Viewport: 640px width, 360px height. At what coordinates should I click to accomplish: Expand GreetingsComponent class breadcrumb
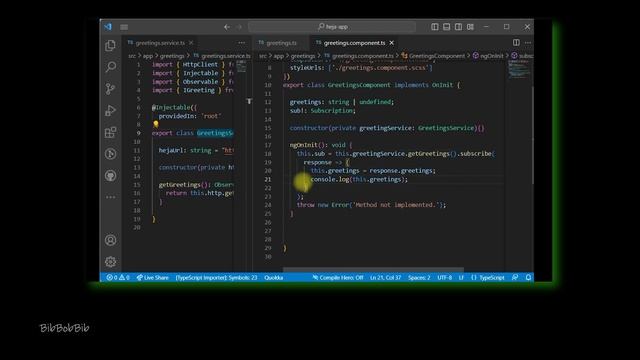coord(433,56)
